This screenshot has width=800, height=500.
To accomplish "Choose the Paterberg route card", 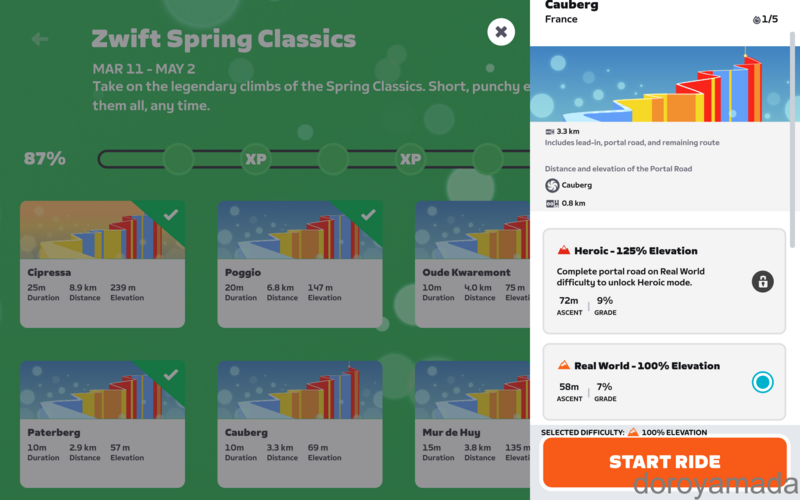I will (103, 424).
